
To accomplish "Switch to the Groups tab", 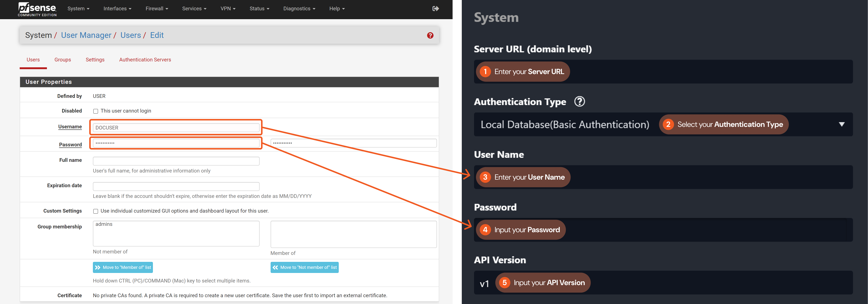I will pyautogui.click(x=63, y=60).
